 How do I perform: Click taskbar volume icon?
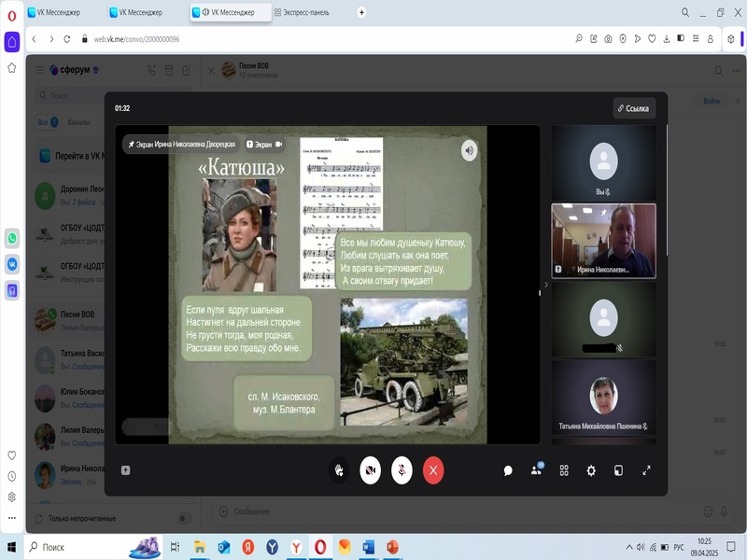[x=641, y=547]
